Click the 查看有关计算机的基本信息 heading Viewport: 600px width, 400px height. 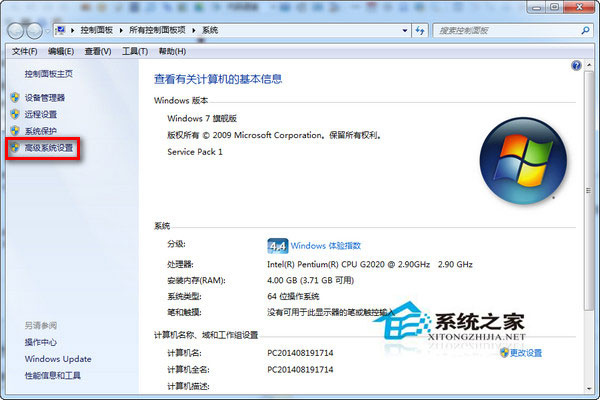click(x=218, y=79)
